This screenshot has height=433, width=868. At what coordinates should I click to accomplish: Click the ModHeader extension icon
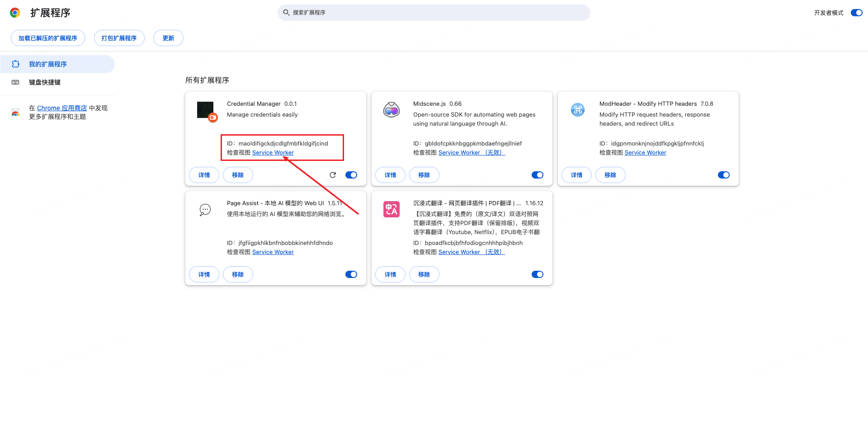coord(578,109)
